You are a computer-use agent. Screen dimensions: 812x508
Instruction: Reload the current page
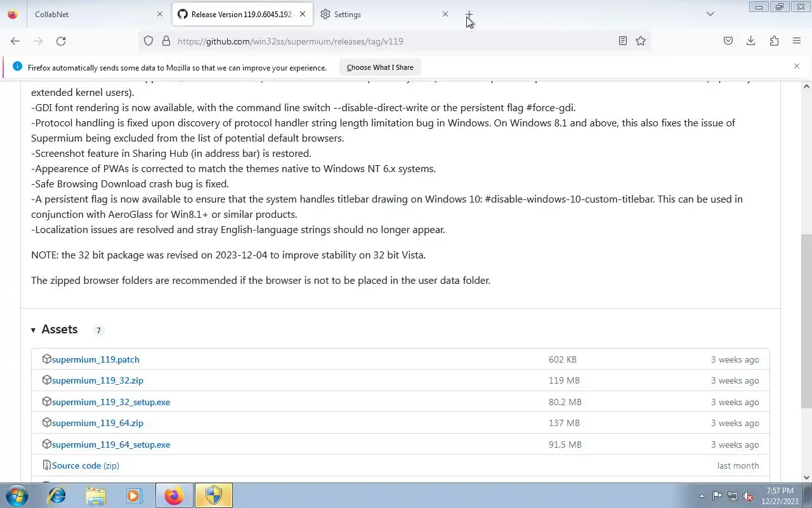[61, 41]
